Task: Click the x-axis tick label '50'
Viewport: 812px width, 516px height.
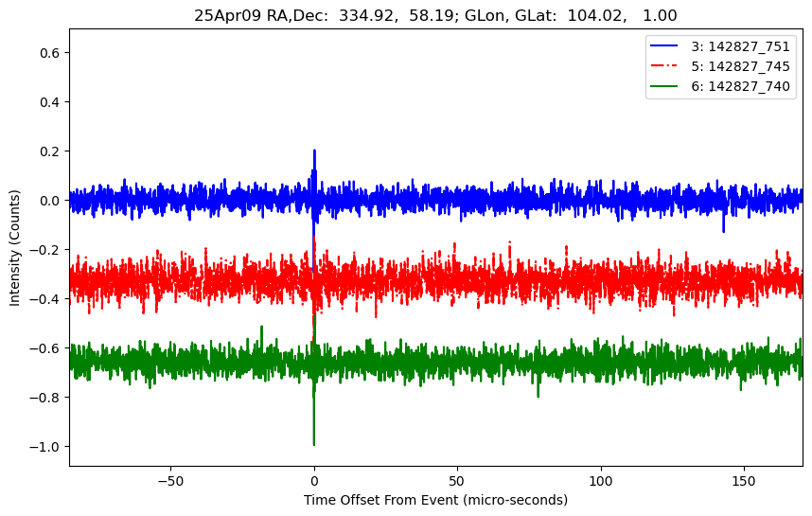Action: click(457, 481)
